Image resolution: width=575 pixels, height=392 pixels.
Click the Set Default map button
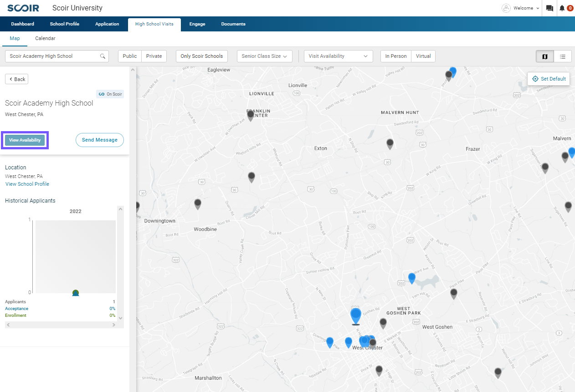coord(549,79)
